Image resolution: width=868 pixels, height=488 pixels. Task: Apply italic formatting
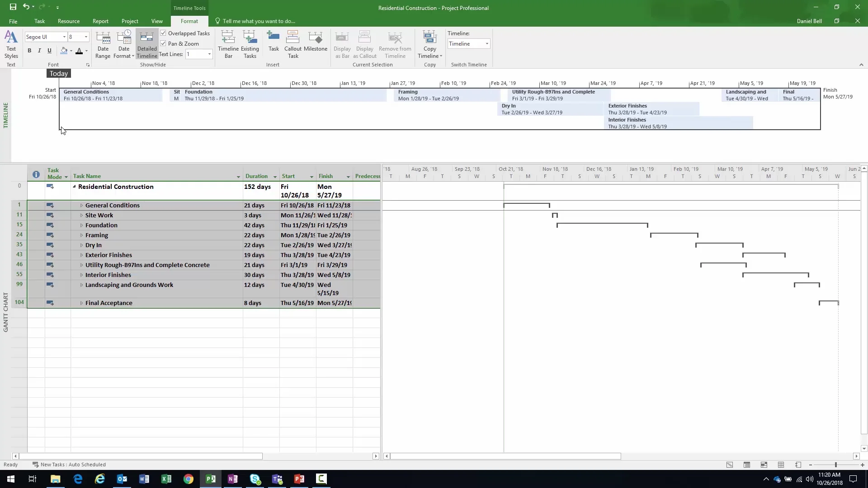click(x=39, y=51)
